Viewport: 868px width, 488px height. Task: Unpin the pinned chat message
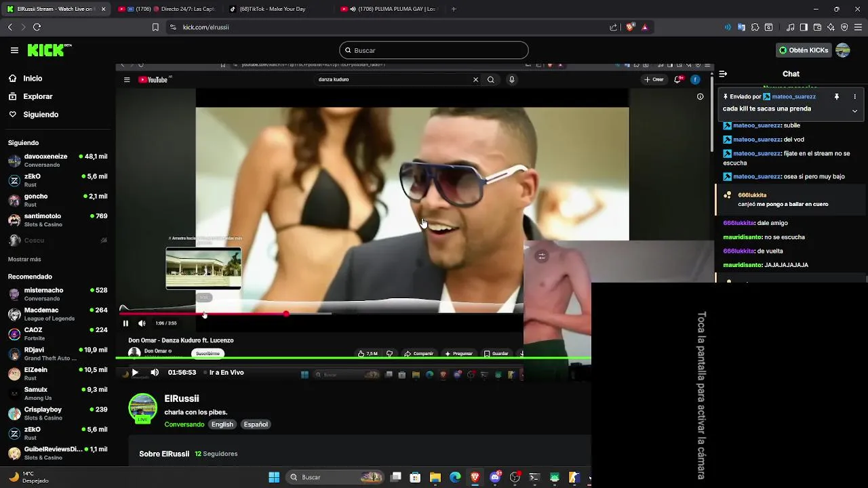837,96
